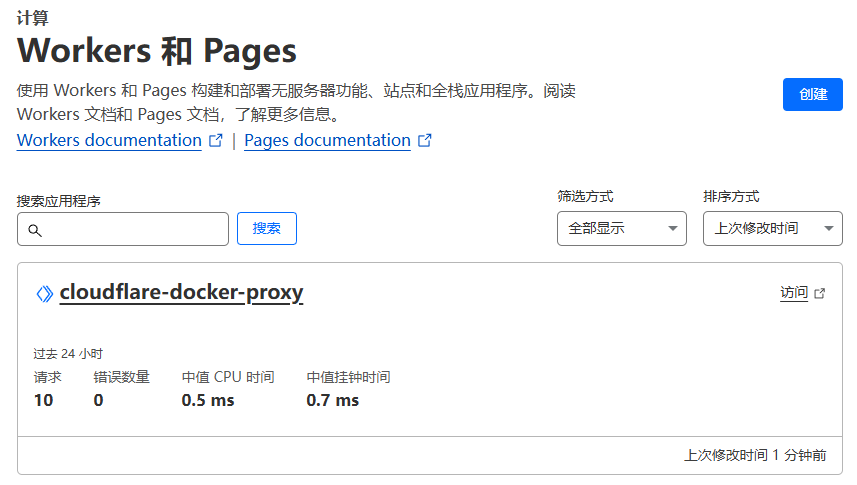Click external-link icon after Workers documentation
The width and height of the screenshot is (857, 485).
pyautogui.click(x=215, y=141)
